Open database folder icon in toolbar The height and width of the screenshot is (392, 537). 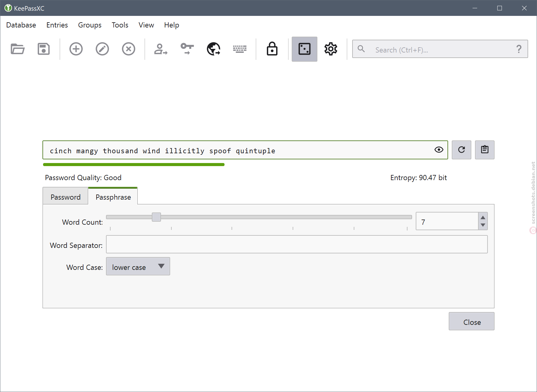(17, 49)
